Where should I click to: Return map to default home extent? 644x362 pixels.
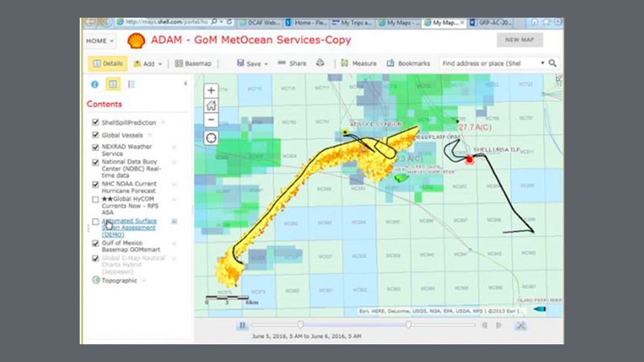point(211,105)
